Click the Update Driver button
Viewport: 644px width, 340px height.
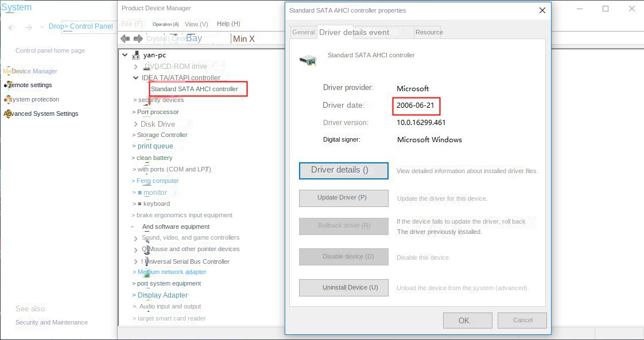pyautogui.click(x=343, y=198)
